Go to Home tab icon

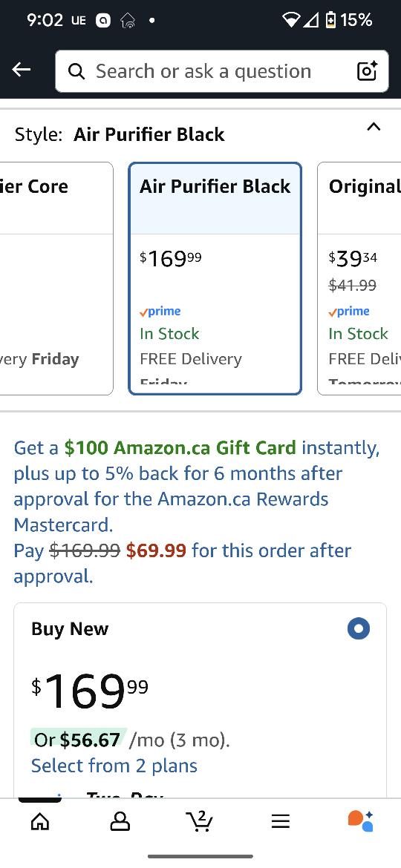point(40,821)
